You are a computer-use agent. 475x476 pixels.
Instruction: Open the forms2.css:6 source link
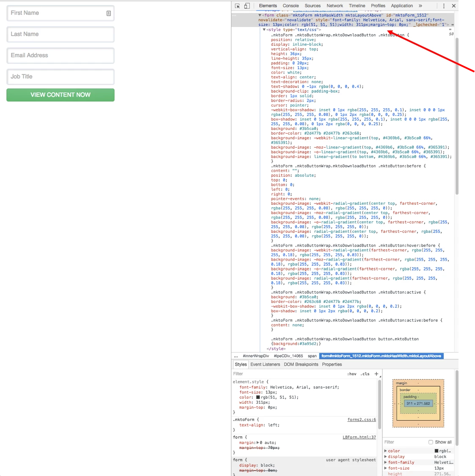coord(362,420)
